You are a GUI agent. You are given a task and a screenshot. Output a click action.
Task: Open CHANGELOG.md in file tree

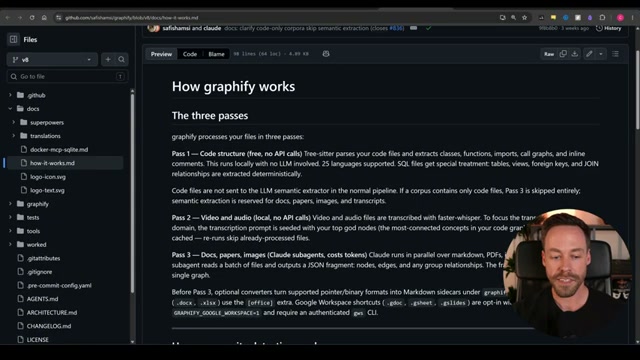coord(49,326)
